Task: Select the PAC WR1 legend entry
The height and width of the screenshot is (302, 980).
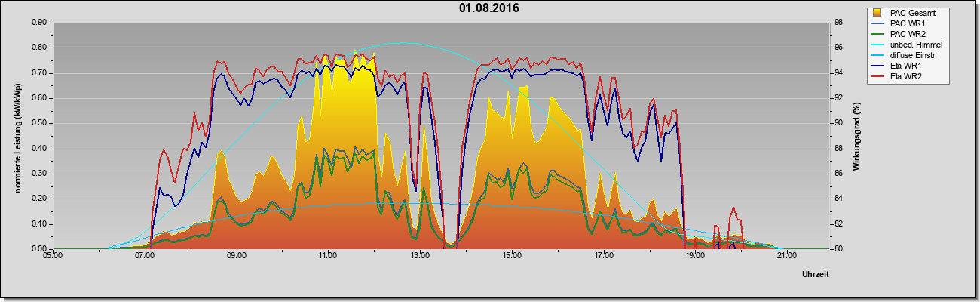Action: (907, 23)
